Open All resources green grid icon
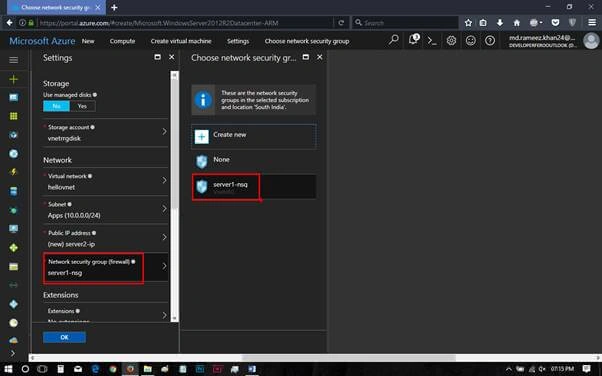This screenshot has width=602, height=376. 13,116
